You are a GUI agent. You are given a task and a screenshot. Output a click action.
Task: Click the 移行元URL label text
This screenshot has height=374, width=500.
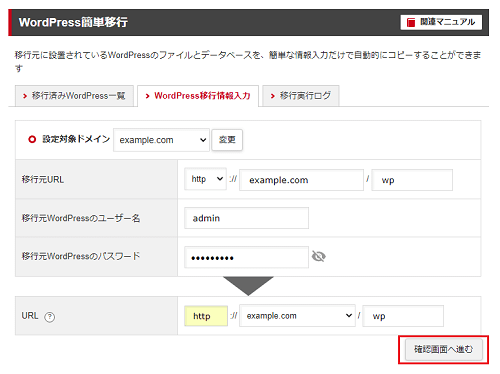coord(43,179)
